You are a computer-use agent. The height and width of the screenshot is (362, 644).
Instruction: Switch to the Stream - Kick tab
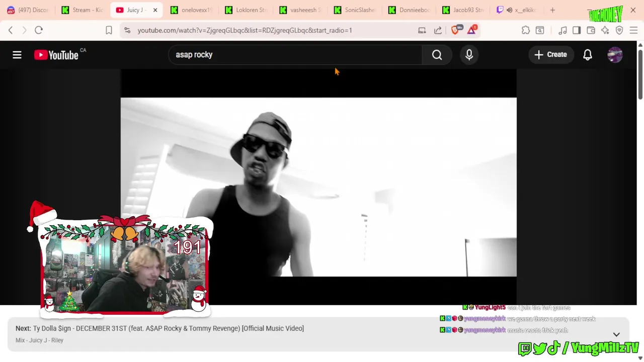82,10
